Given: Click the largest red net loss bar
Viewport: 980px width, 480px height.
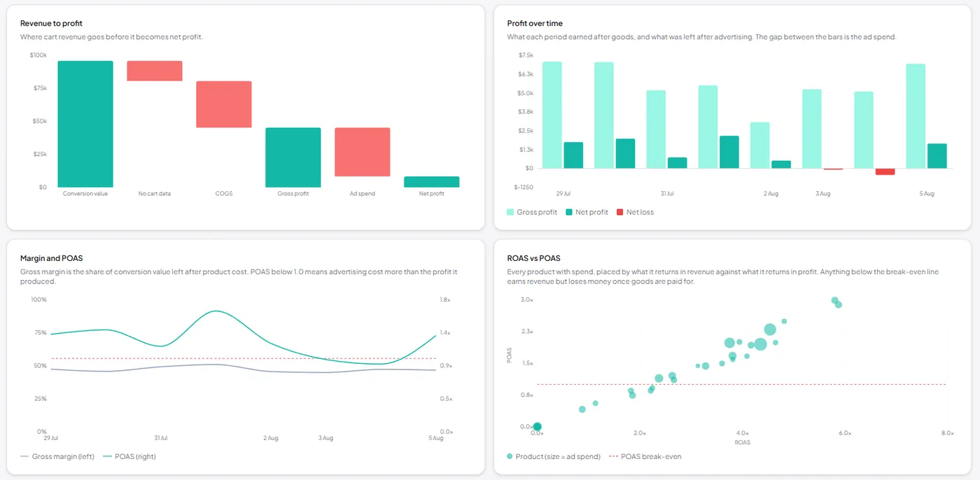Looking at the screenshot, I should (885, 171).
